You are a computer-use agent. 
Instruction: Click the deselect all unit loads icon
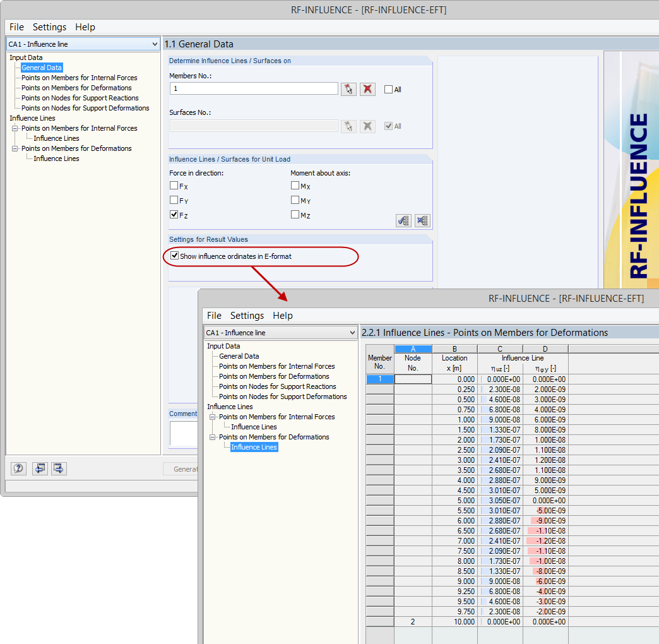422,220
